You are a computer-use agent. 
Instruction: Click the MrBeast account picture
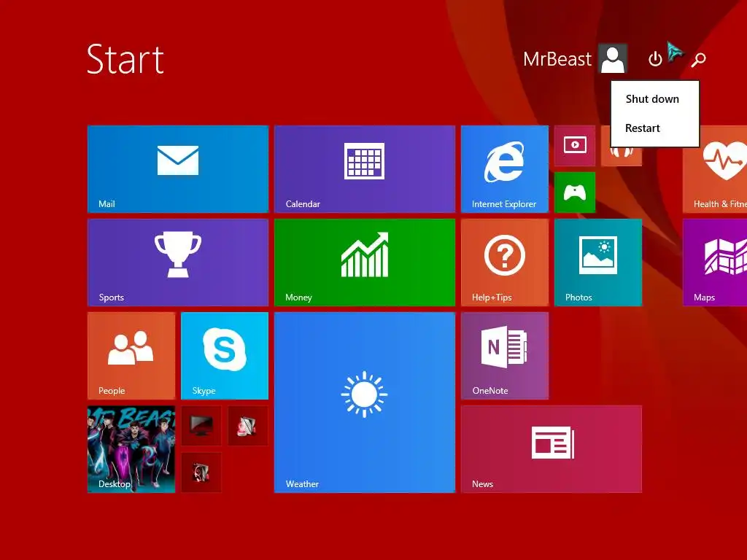[613, 58]
